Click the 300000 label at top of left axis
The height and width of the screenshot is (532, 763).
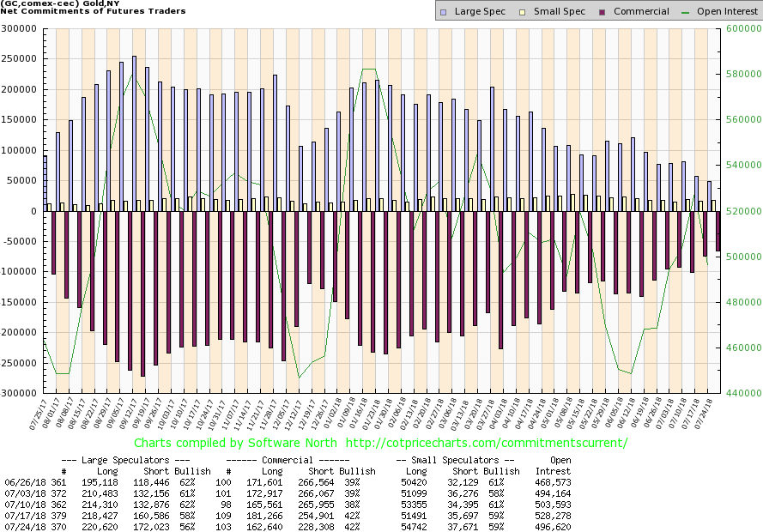[20, 28]
